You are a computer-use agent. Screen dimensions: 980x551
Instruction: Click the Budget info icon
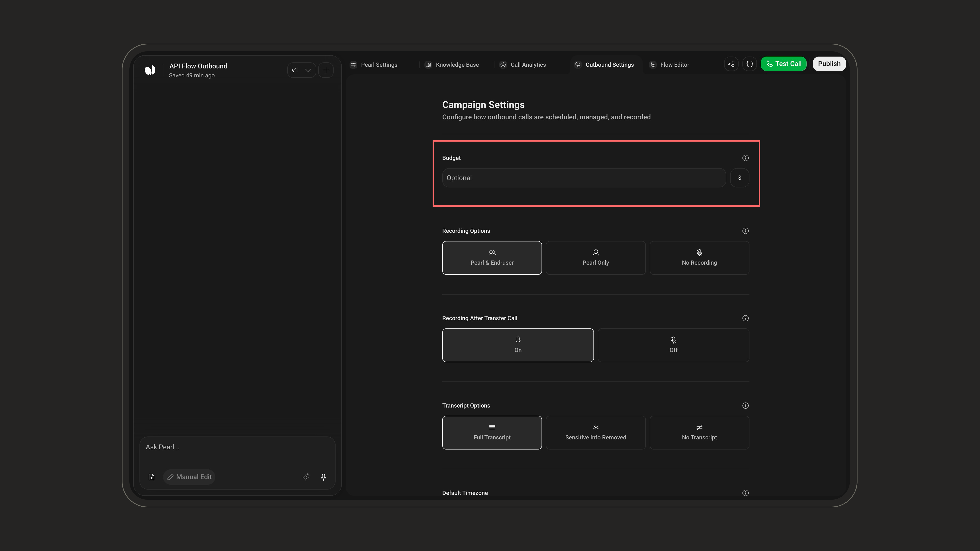point(745,158)
